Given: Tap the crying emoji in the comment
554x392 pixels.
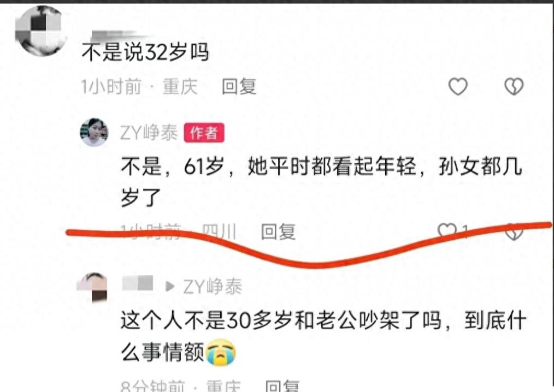Looking at the screenshot, I should [221, 353].
